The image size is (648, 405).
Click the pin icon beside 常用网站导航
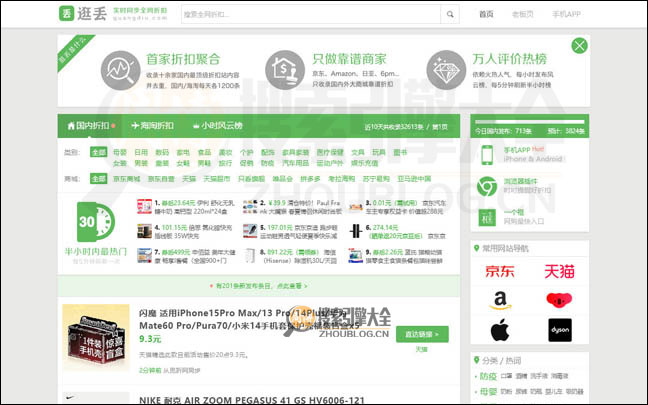click(x=476, y=248)
